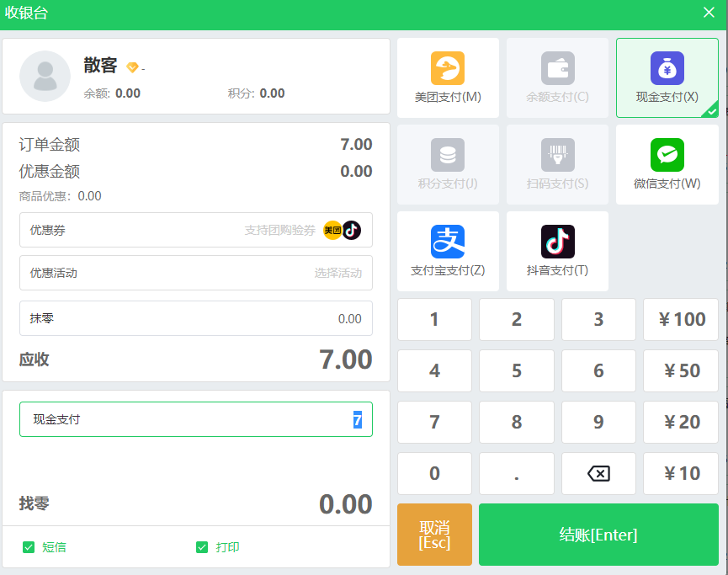Select the ¥100 quick amount

click(681, 320)
